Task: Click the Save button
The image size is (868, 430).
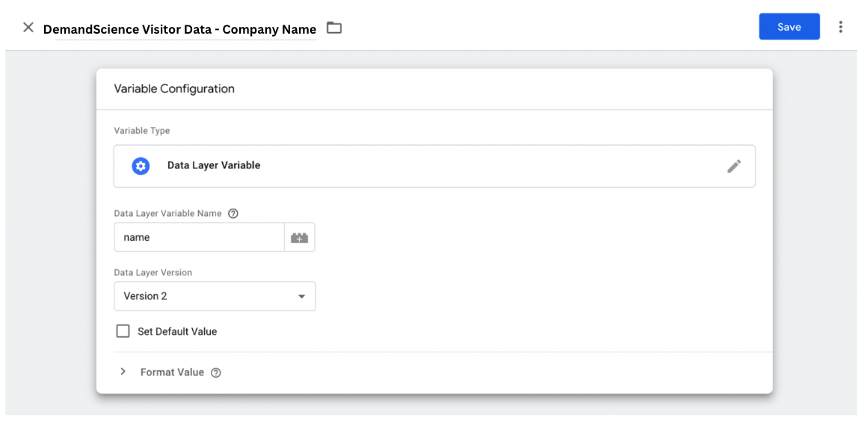Action: 789,27
